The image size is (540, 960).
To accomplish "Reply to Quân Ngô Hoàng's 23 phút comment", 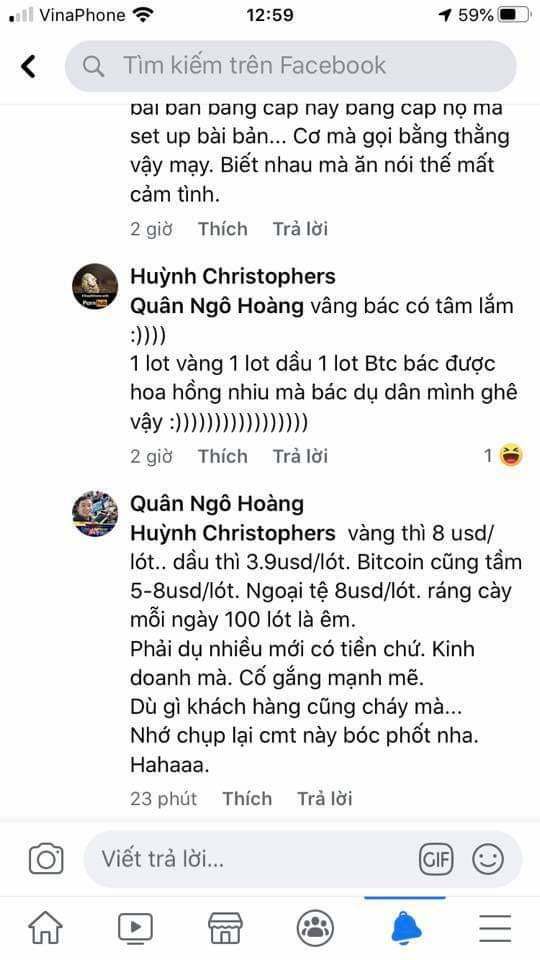I will [x=324, y=798].
